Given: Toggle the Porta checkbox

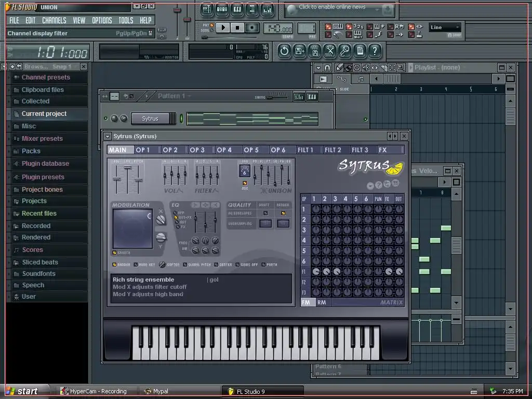Looking at the screenshot, I should tap(263, 264).
